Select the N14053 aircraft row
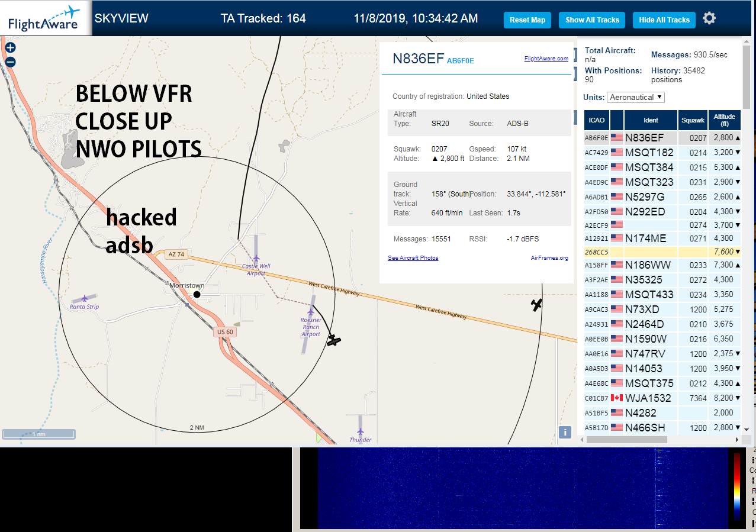The image size is (756, 532). (662, 368)
